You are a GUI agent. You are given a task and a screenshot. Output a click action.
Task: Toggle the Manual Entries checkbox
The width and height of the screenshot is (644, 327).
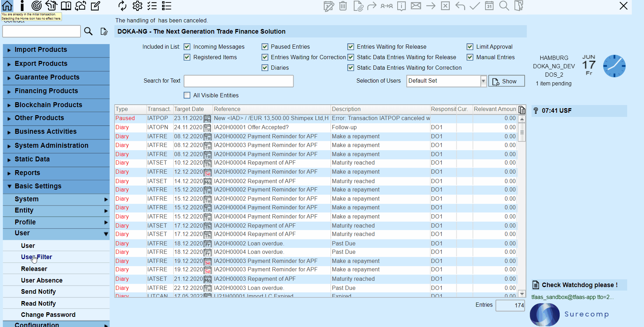(470, 57)
